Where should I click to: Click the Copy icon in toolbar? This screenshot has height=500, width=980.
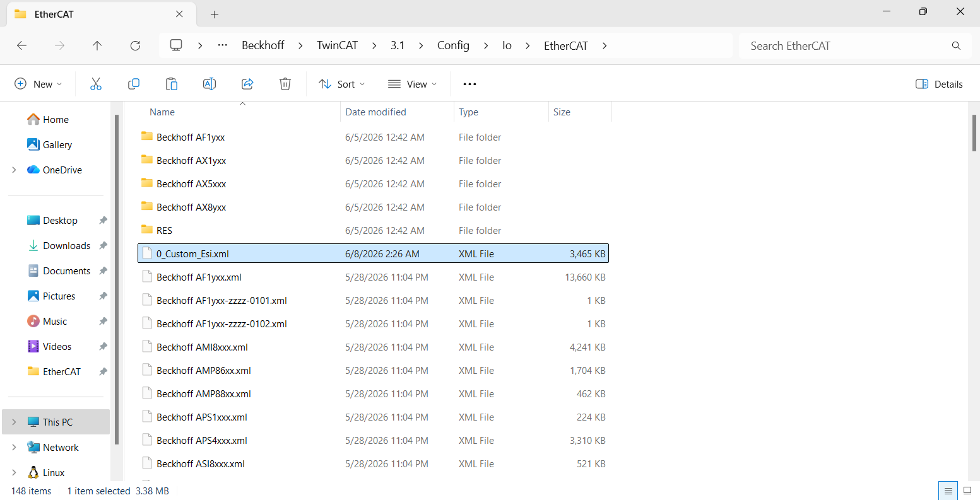[134, 84]
